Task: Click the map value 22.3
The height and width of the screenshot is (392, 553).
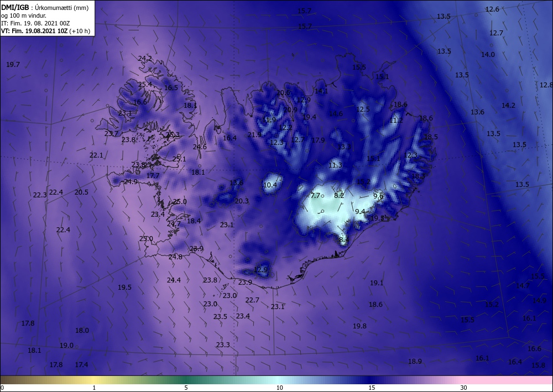Action: point(40,195)
